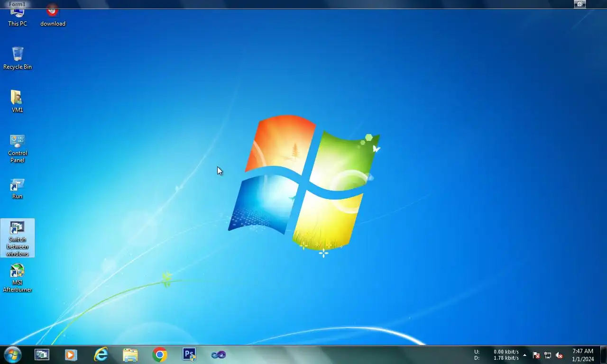
Task: Open the clock showing 7:47 AM
Action: tap(583, 355)
